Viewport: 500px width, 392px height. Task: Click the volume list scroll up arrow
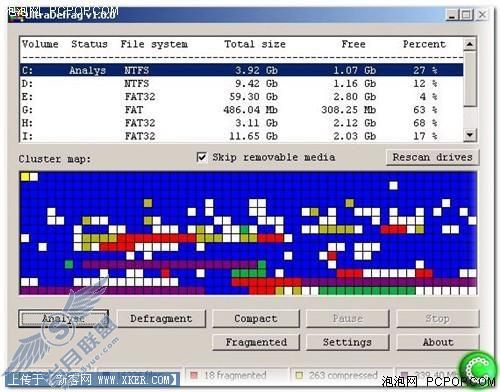(470, 44)
